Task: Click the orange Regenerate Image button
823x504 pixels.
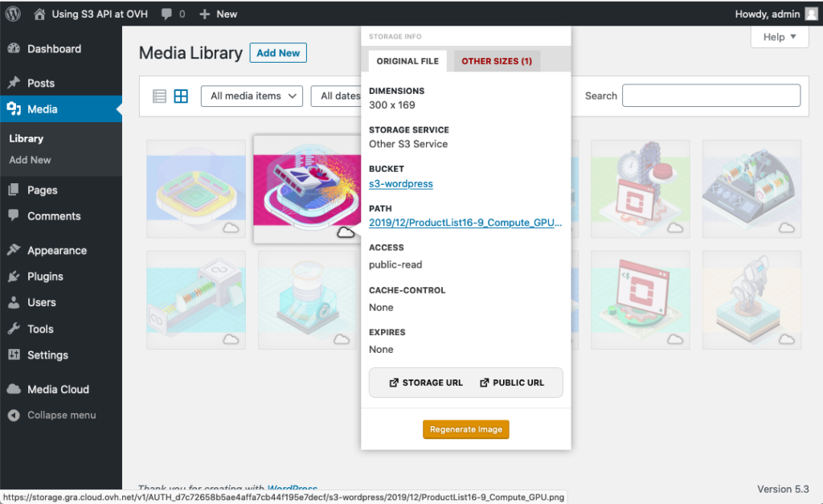Action: point(466,429)
